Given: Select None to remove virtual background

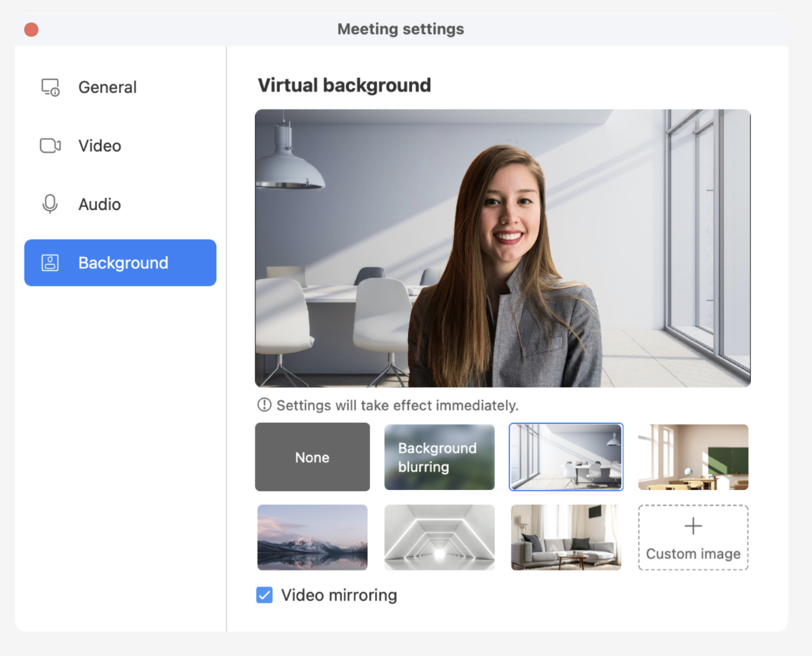Looking at the screenshot, I should click(x=312, y=457).
